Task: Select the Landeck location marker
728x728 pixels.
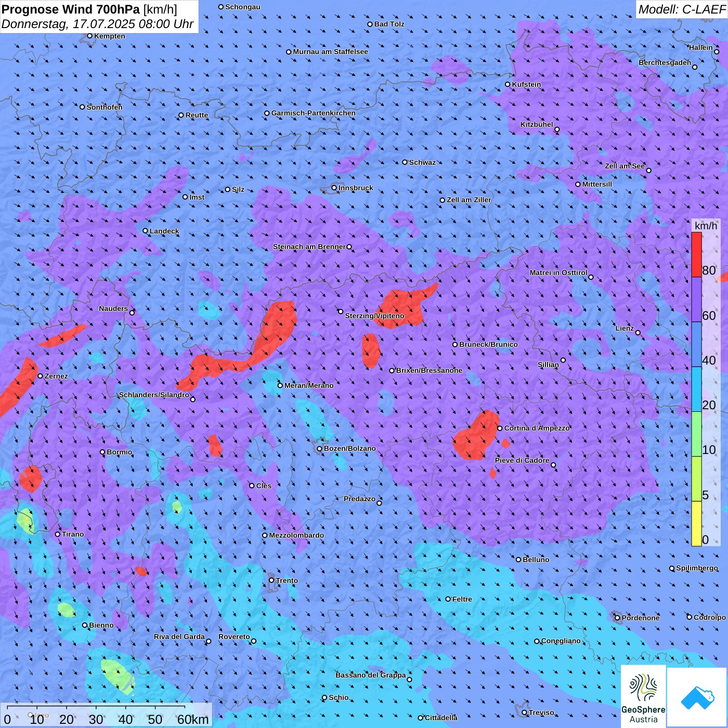Action: 146,231
